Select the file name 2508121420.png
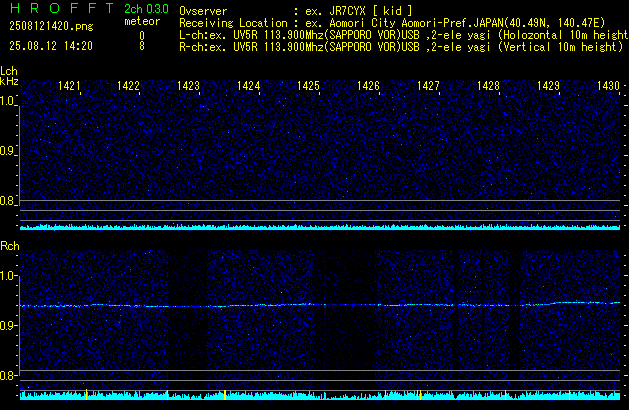The height and width of the screenshot is (410, 629). (x=51, y=26)
